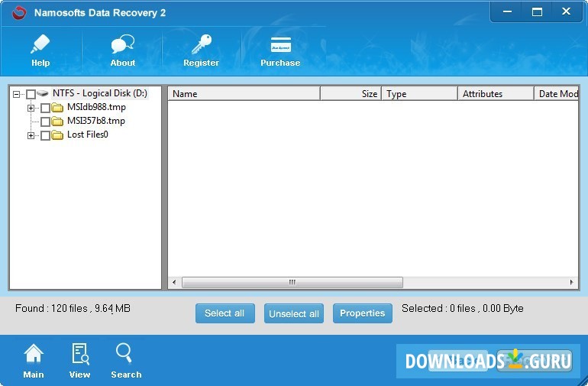The image size is (588, 386).
Task: Maximize the Namosofts Data Recovery window
Action: [x=537, y=11]
